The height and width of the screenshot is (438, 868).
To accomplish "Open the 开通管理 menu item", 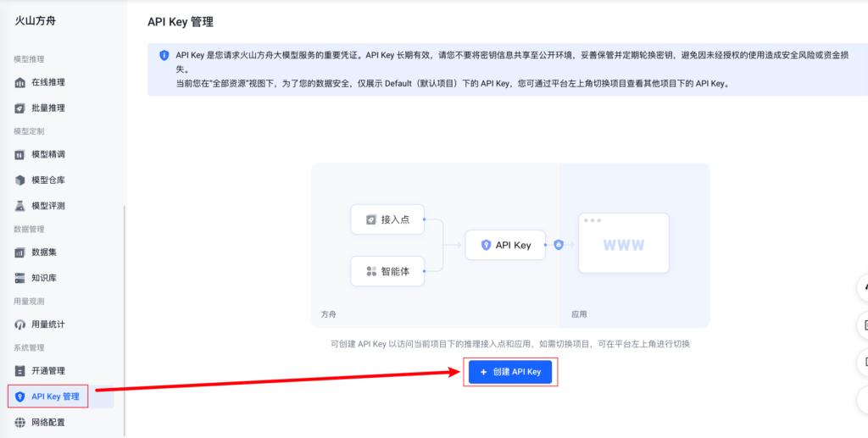I will point(47,371).
